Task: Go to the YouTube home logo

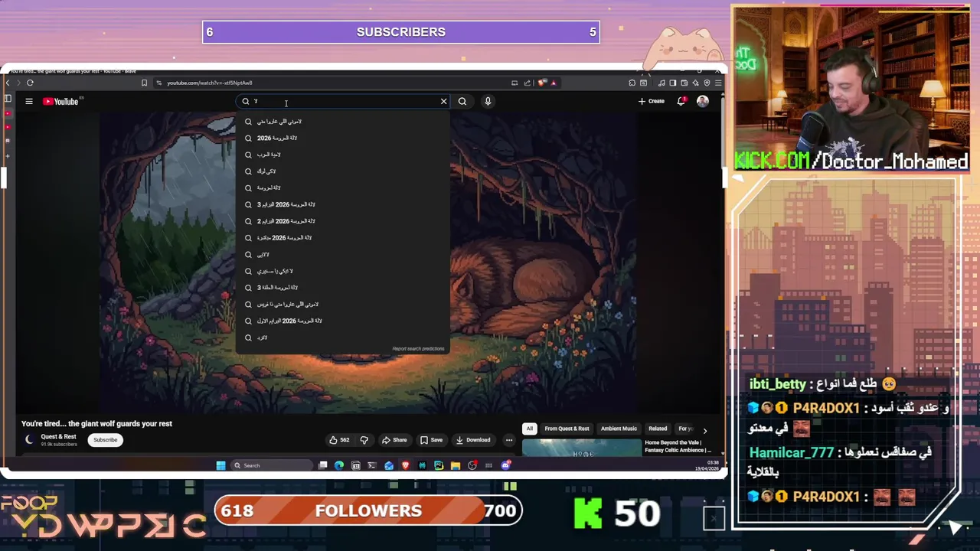Action: point(60,101)
